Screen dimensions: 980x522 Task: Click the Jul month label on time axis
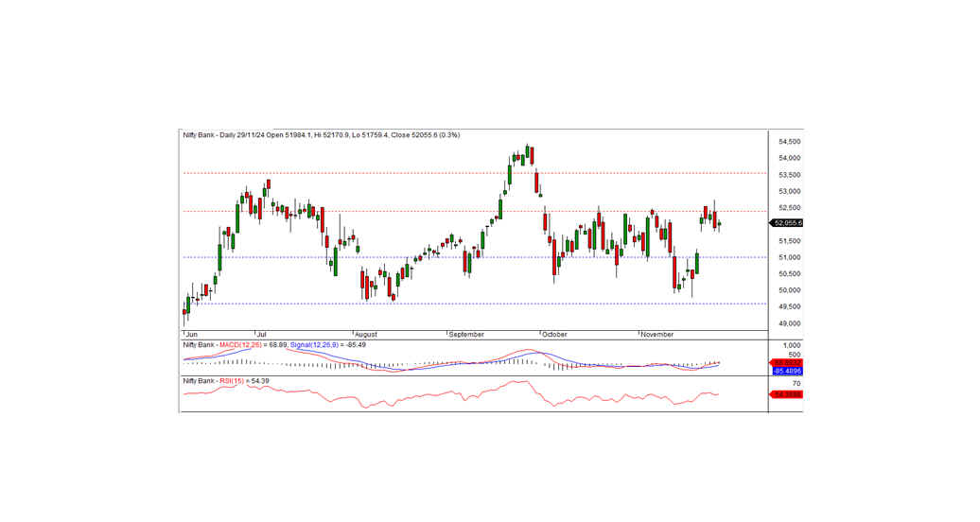[x=261, y=335]
